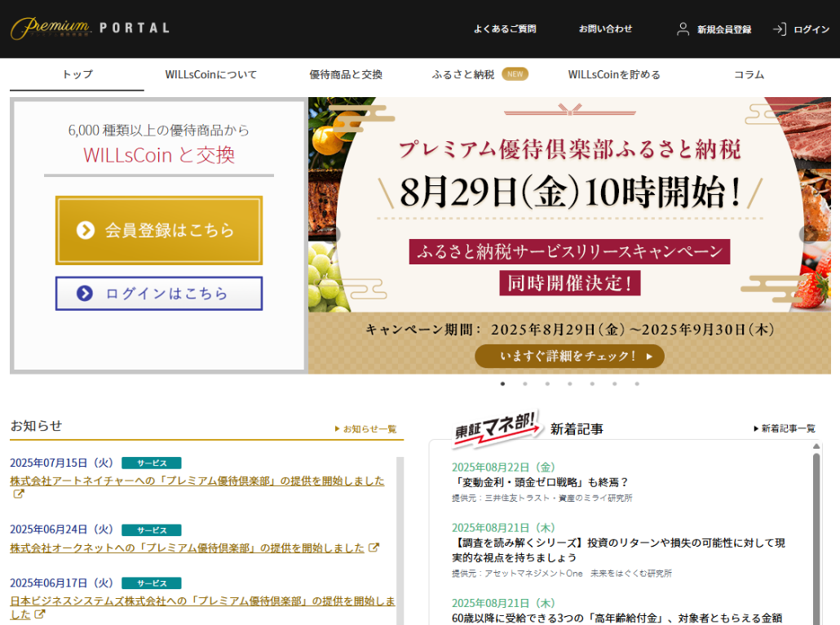
Task: Advance banner with right carousel arrow
Action: [x=809, y=235]
